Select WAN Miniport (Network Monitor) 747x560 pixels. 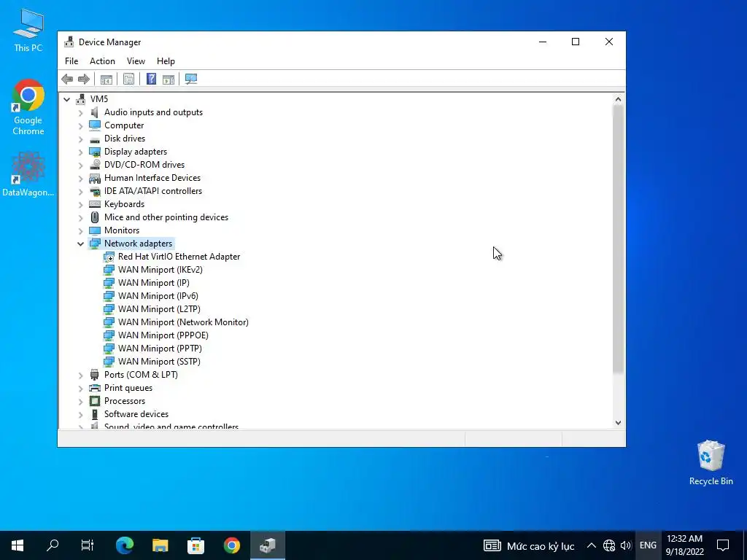[x=183, y=322]
